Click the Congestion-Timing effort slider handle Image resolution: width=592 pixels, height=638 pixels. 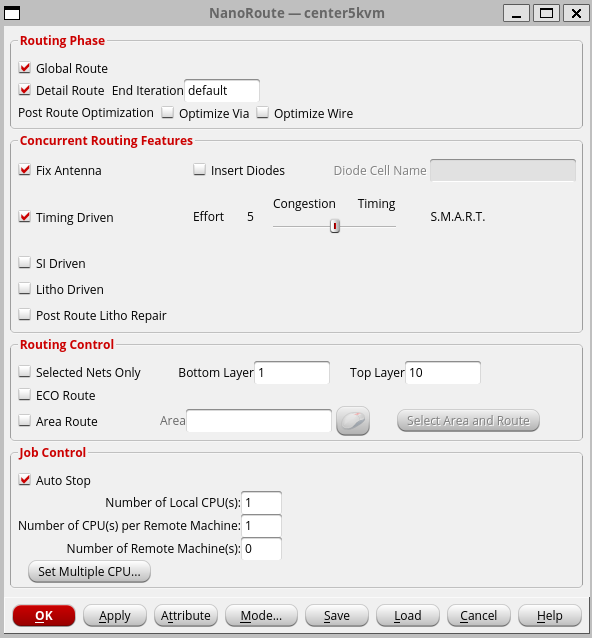[334, 226]
